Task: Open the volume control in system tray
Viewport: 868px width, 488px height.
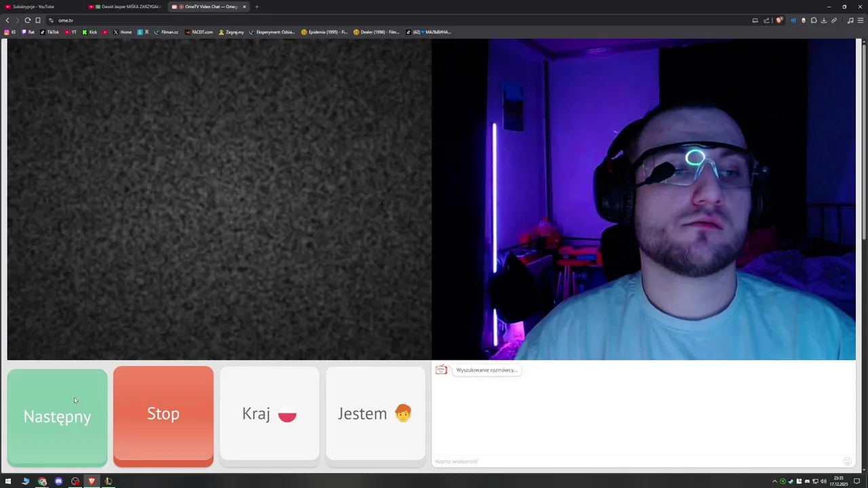Action: click(823, 481)
